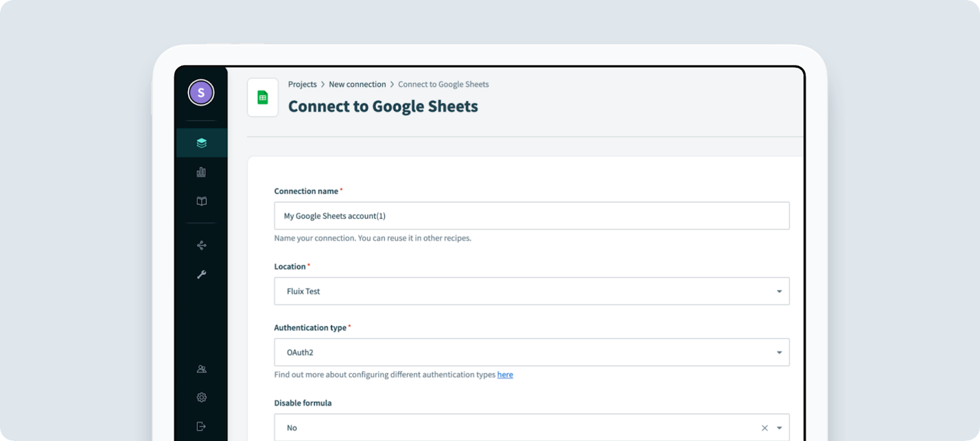980x441 pixels.
Task: Expand the Disable formula dropdown arrow
Action: click(x=779, y=428)
